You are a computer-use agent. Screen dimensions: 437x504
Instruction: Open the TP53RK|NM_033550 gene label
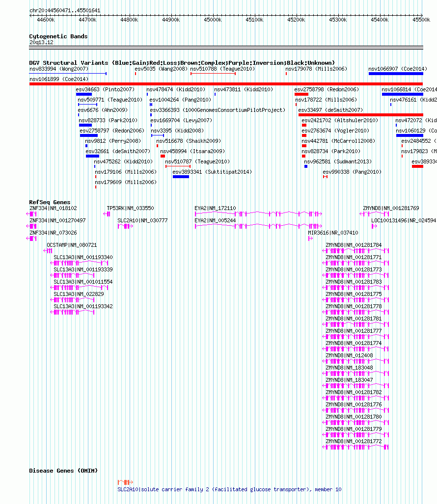pyautogui.click(x=130, y=208)
